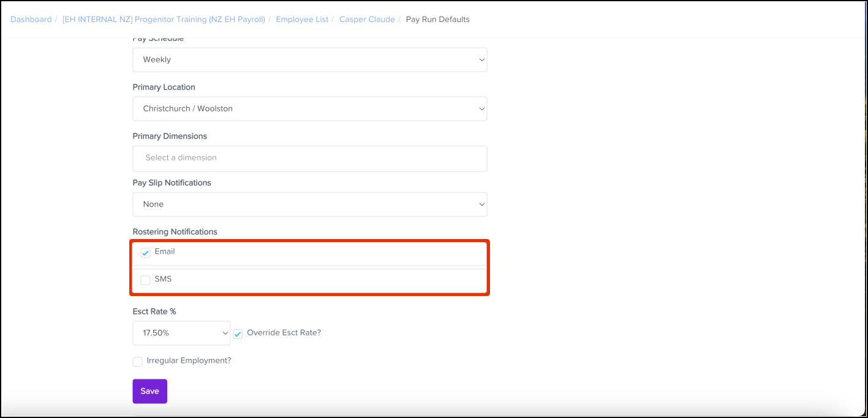Open the Esct Rate % dropdown
The height and width of the screenshot is (418, 868).
pos(181,333)
